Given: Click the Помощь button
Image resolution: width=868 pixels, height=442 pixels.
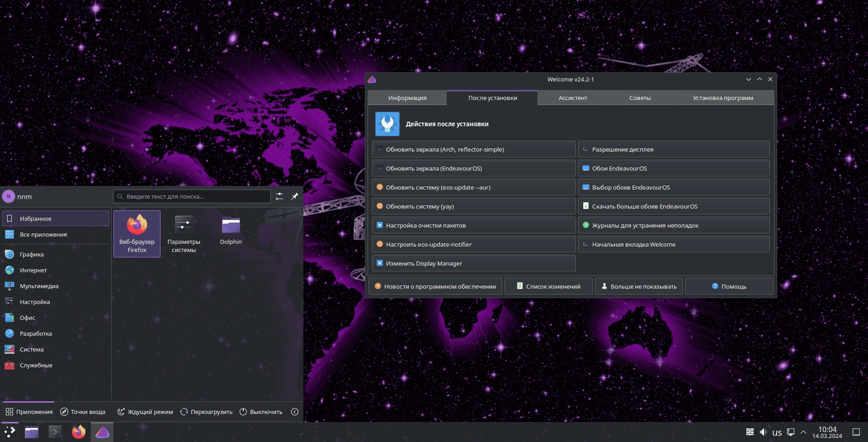Looking at the screenshot, I should coord(729,286).
